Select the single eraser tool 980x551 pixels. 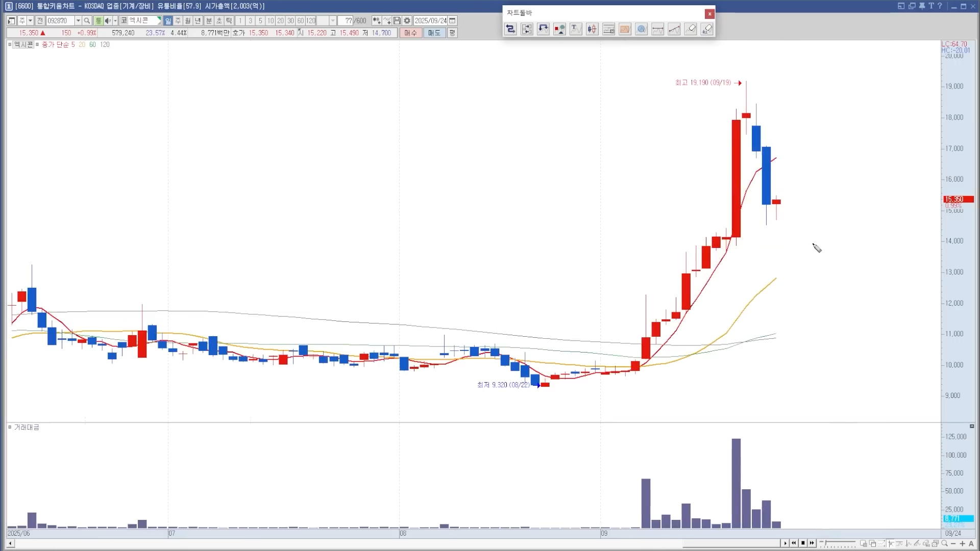point(691,29)
